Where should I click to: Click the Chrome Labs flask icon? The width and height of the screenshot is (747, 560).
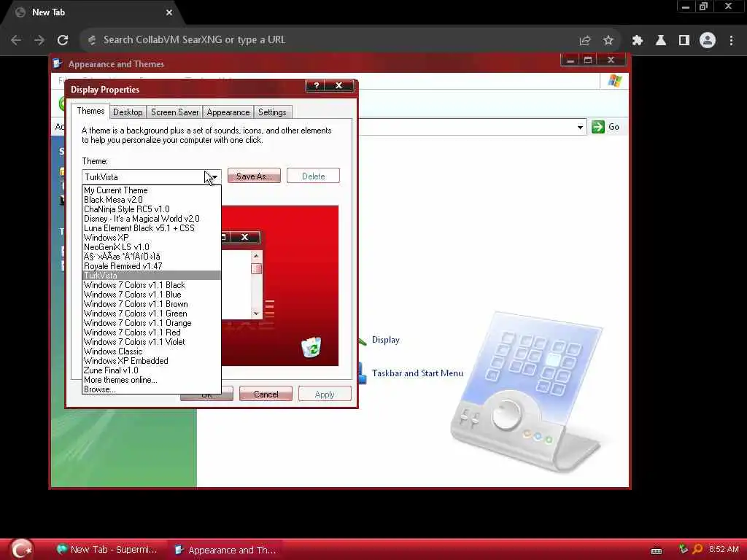661,41
